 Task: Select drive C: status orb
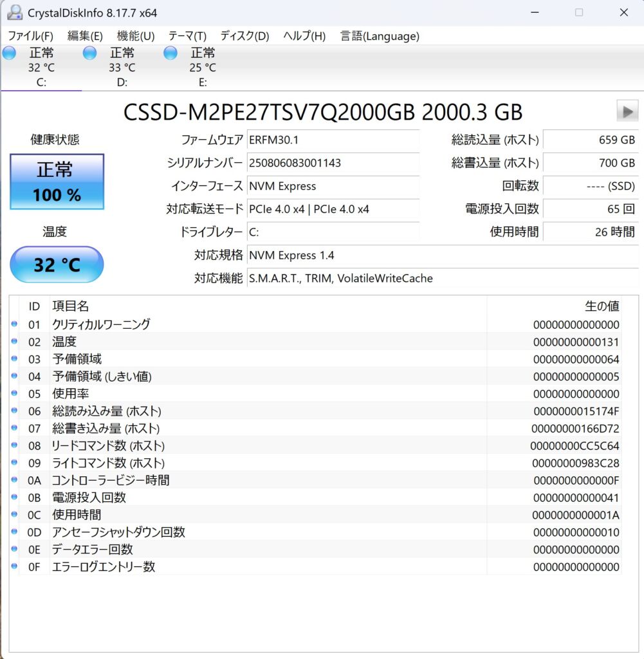10,53
